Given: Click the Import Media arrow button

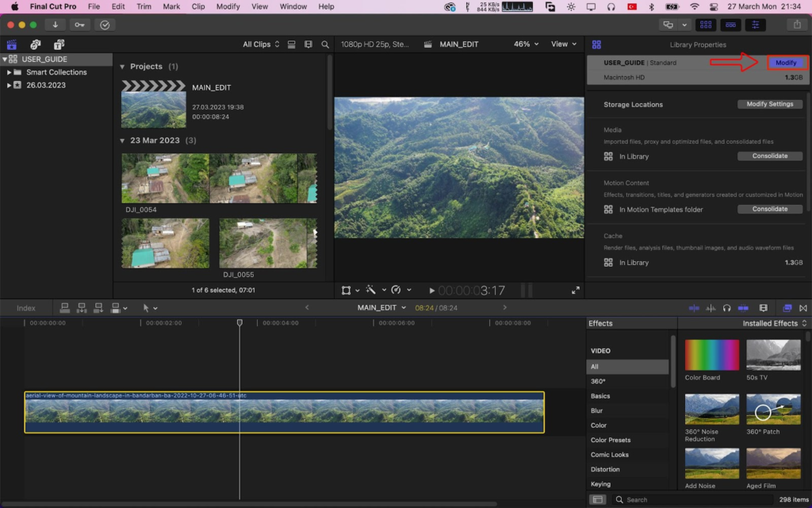Looking at the screenshot, I should [55, 25].
